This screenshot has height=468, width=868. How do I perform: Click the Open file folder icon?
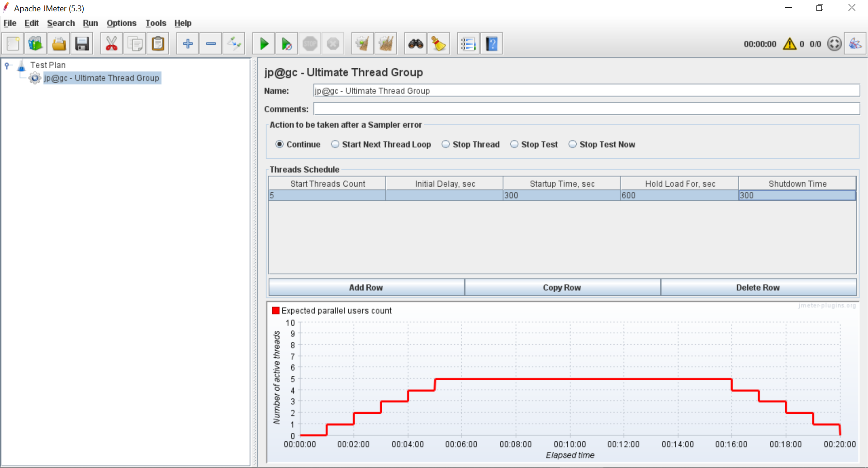[x=59, y=44]
